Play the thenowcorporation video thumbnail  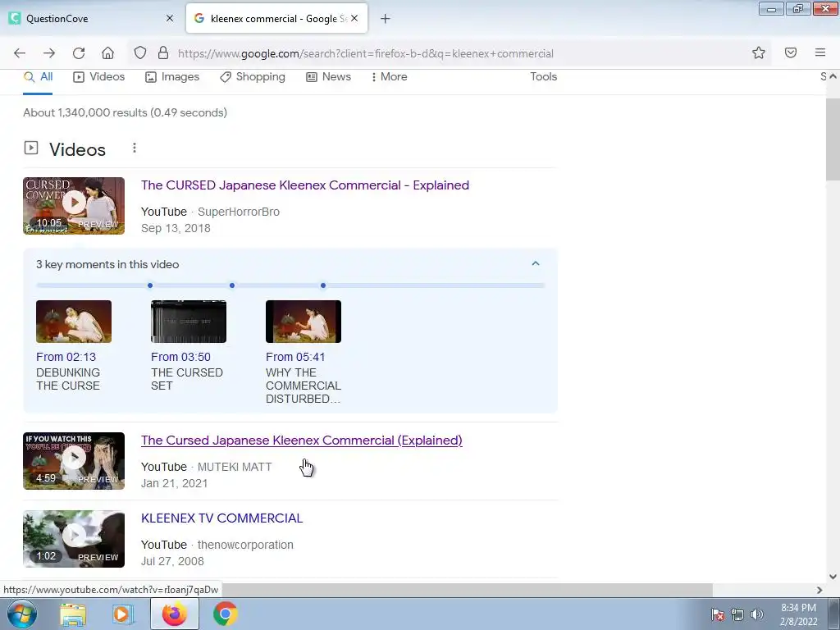(74, 539)
